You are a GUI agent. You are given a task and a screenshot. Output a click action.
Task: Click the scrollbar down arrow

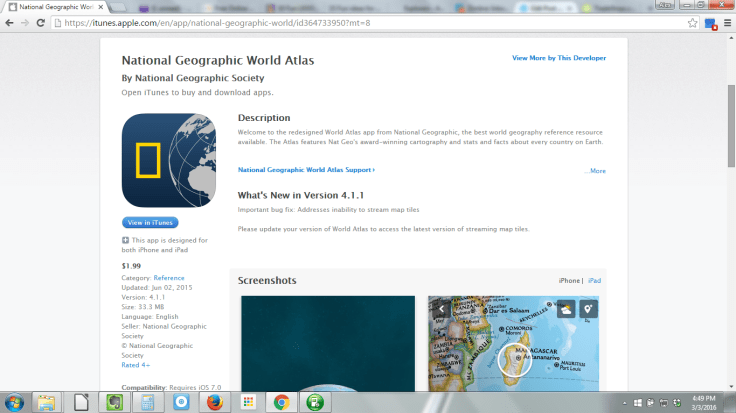(x=731, y=387)
